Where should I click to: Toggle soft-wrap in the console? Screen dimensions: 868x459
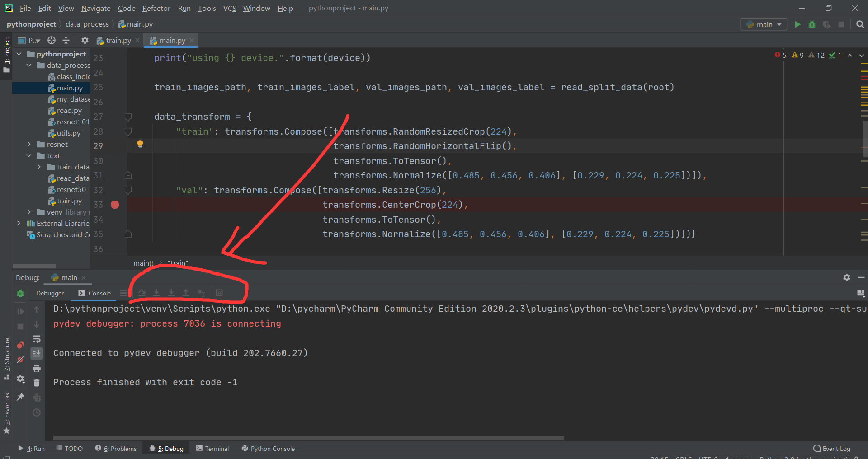click(37, 339)
